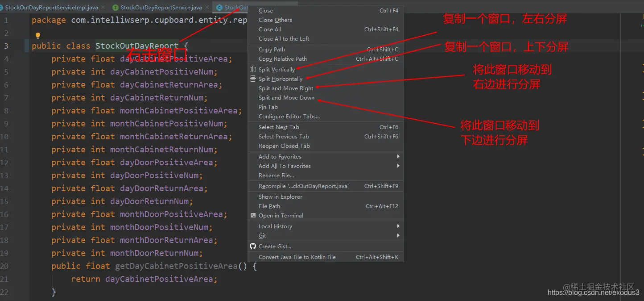The image size is (644, 301).
Task: Click the dayCabinetPositiveNum field line
Action: [x=134, y=72]
